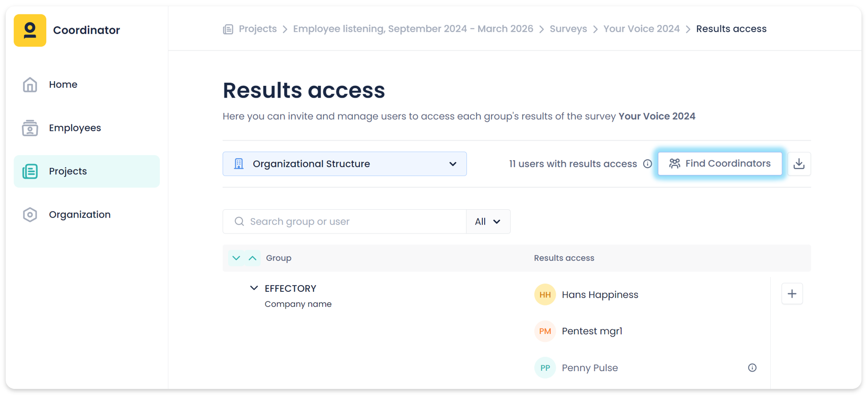The image size is (868, 395).
Task: Expand all groups with down chevron
Action: point(237,258)
